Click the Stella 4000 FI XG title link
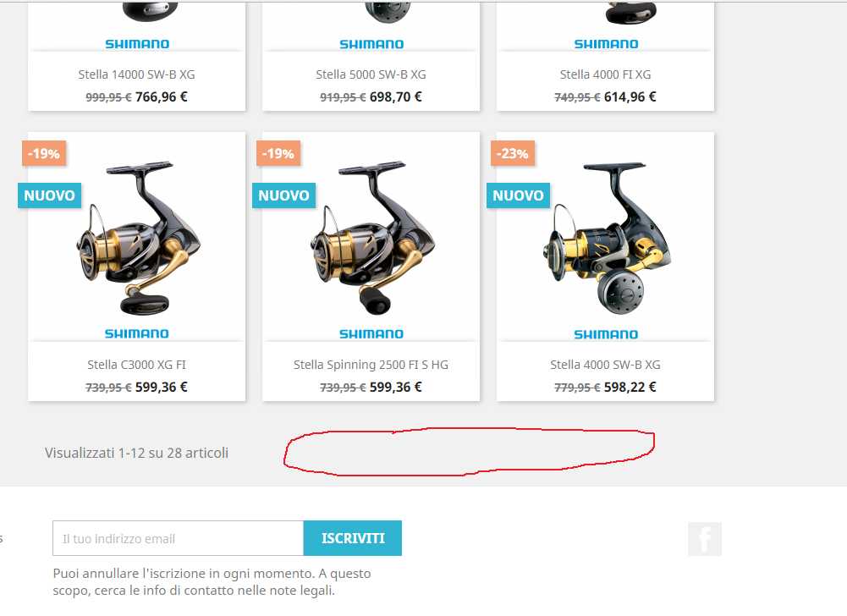847x616 pixels. pyautogui.click(x=606, y=74)
